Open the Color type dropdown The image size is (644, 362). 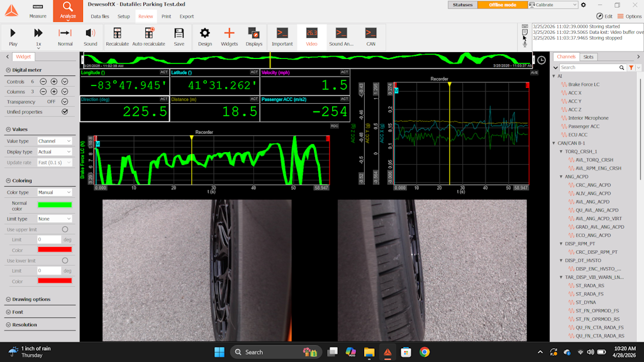(54, 192)
